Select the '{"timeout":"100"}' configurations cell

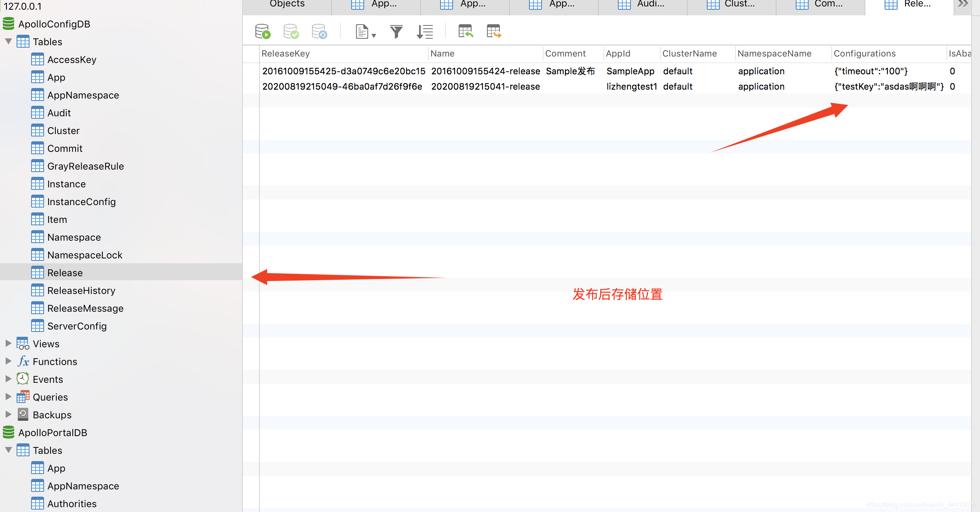coord(871,71)
